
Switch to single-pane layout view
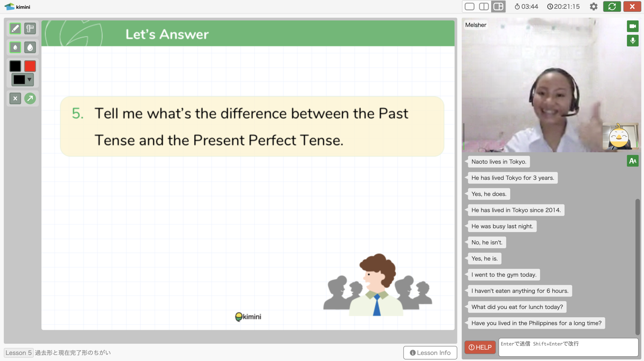pyautogui.click(x=469, y=7)
